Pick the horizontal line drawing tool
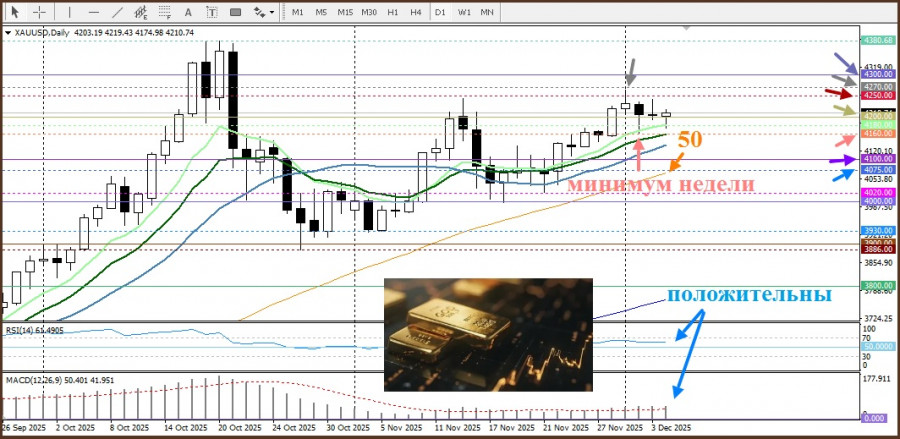 [94, 11]
